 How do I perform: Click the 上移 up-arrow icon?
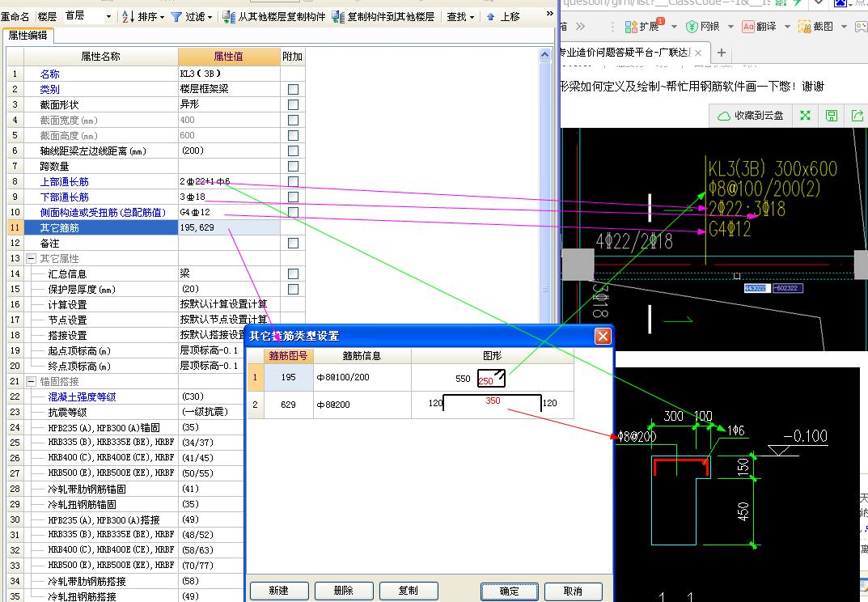pos(490,17)
